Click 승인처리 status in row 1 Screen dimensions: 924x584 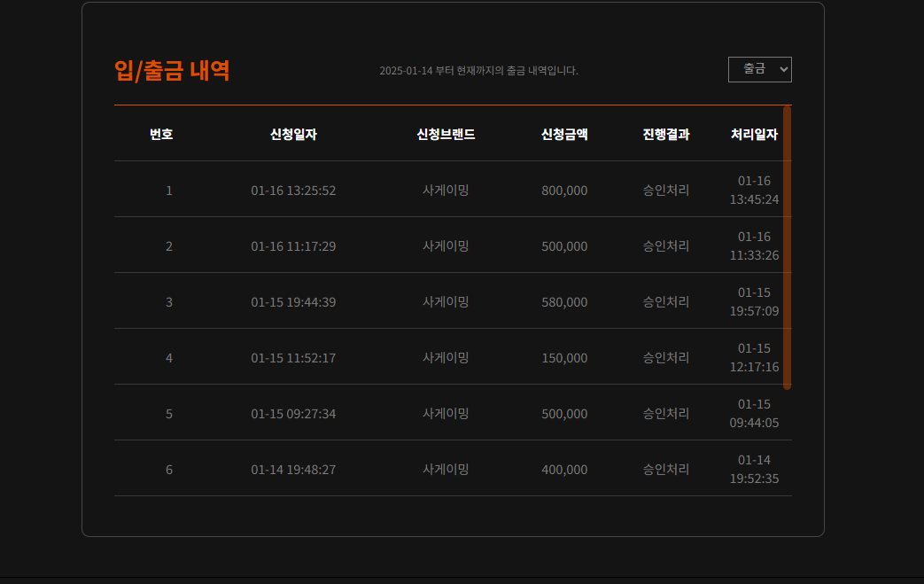(x=666, y=190)
